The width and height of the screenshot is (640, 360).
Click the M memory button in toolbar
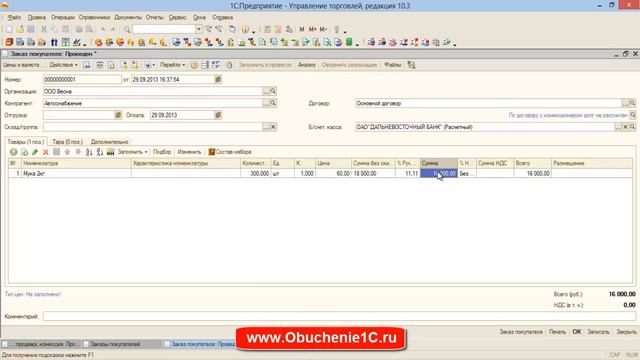point(302,29)
